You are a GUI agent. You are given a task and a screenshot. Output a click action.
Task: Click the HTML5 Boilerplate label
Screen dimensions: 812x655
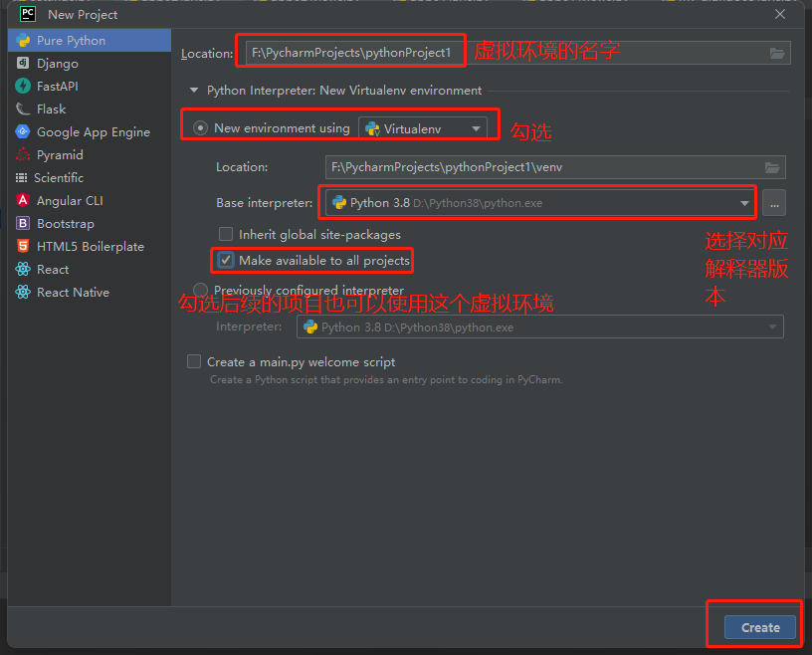pyautogui.click(x=91, y=247)
